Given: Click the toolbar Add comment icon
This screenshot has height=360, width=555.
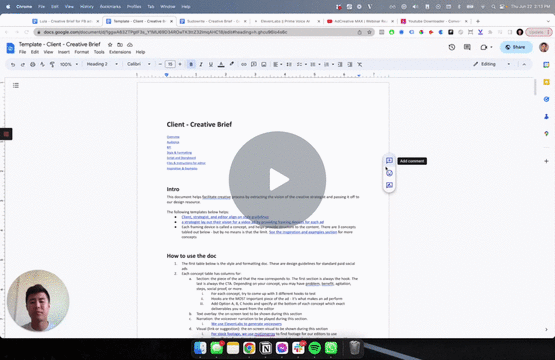Looking at the screenshot, I should (x=254, y=64).
